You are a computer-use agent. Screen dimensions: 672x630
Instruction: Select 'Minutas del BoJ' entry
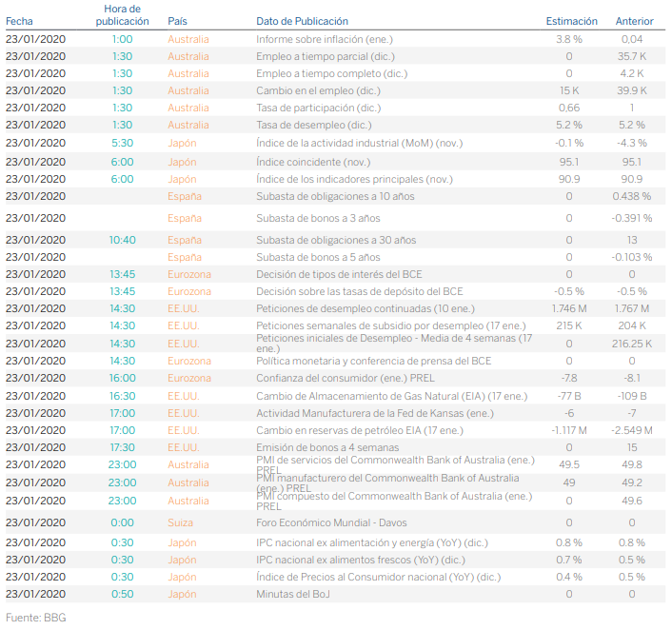(293, 594)
